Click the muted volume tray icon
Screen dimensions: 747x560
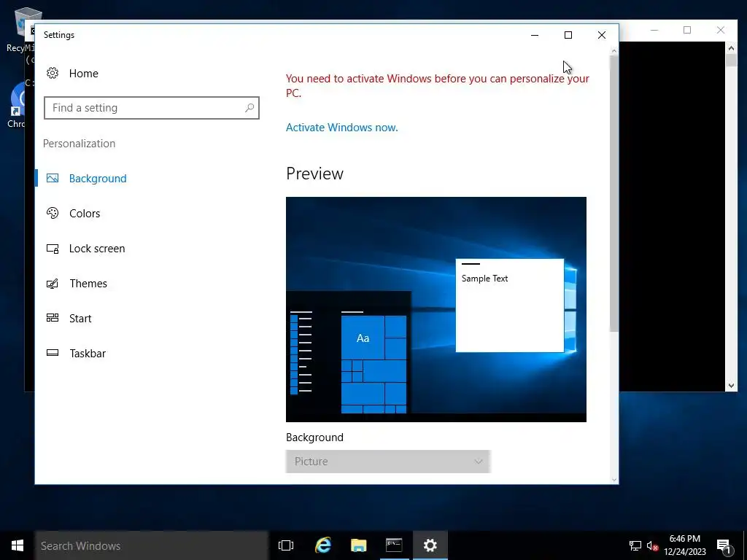coord(653,545)
